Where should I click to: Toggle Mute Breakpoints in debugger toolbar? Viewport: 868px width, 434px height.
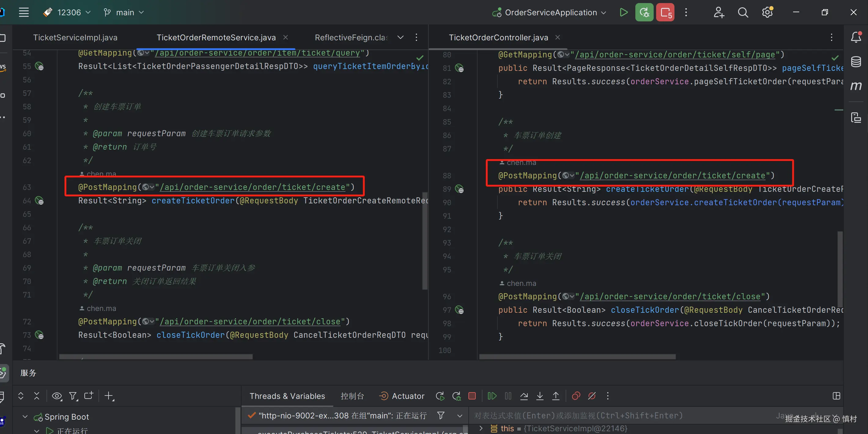coord(592,396)
